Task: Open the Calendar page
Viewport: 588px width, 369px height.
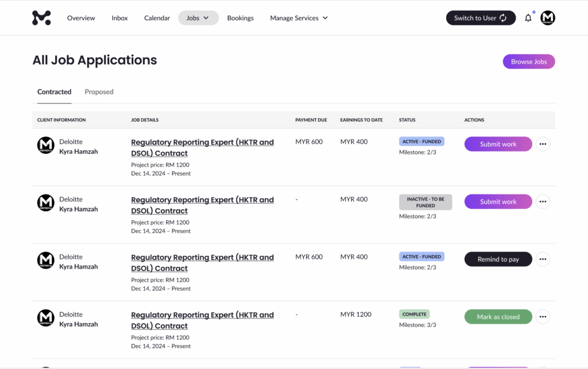Action: [157, 18]
